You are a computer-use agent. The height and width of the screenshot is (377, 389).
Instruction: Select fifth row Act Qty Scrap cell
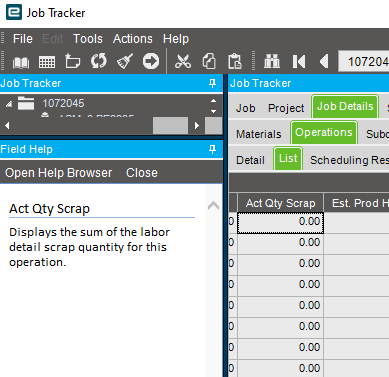[280, 307]
